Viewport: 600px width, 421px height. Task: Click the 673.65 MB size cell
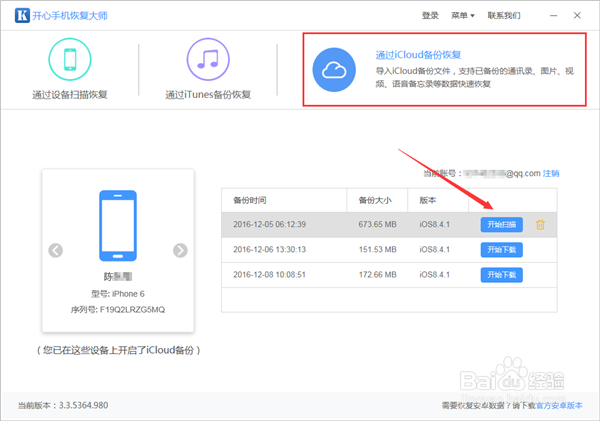(377, 224)
